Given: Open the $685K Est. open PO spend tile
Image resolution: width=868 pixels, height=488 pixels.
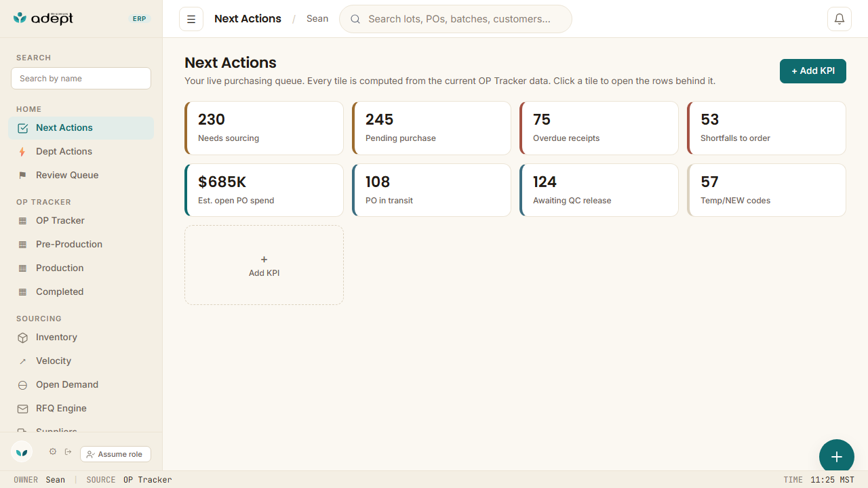Looking at the screenshot, I should tap(264, 190).
